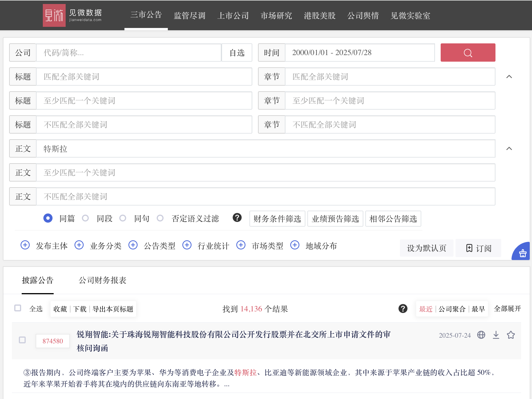Screen dimensions: 532x399
Task: Click the 公司 代码/简称 input field
Action: [x=128, y=53]
